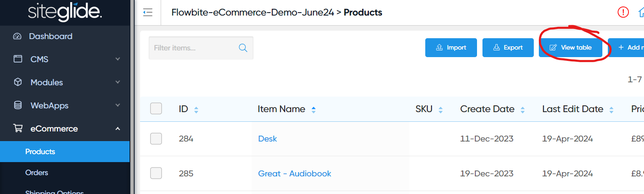Collapse the sidebar using the menu toggle icon
Screen dimensions: 644x194
pos(148,13)
